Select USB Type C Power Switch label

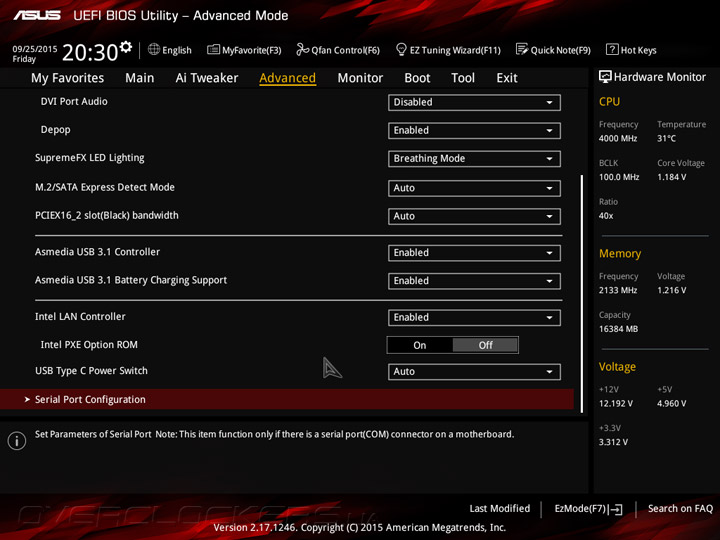pyautogui.click(x=91, y=371)
